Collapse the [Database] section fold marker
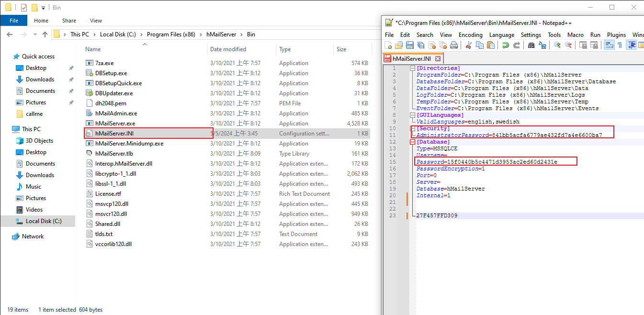Screen dimensions: 644x315 (413, 142)
